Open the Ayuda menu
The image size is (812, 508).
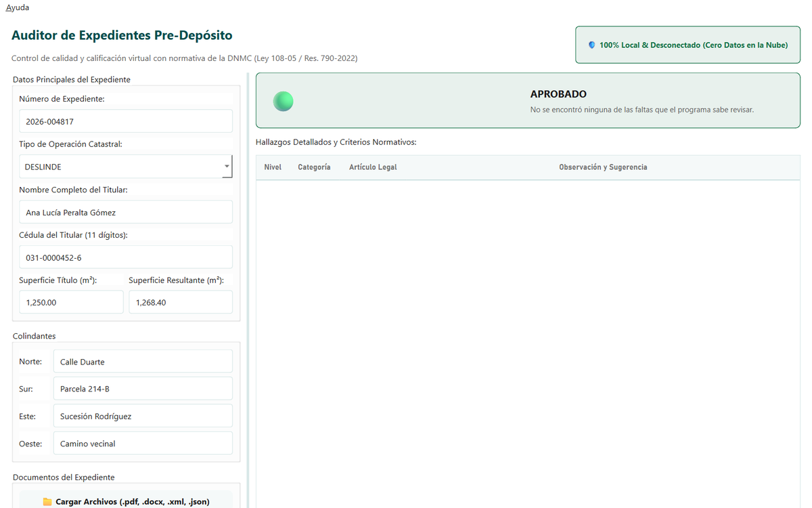(17, 7)
